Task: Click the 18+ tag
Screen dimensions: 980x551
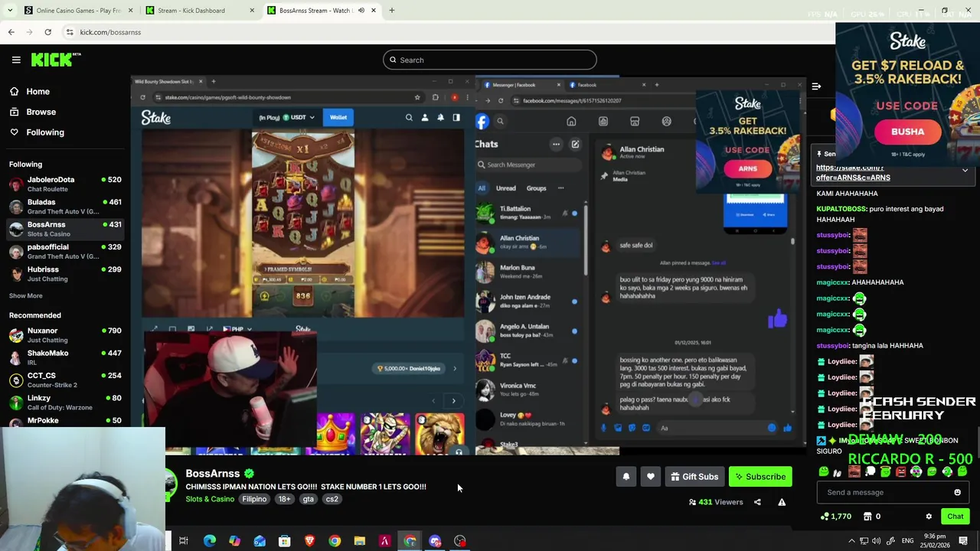Action: coord(284,499)
